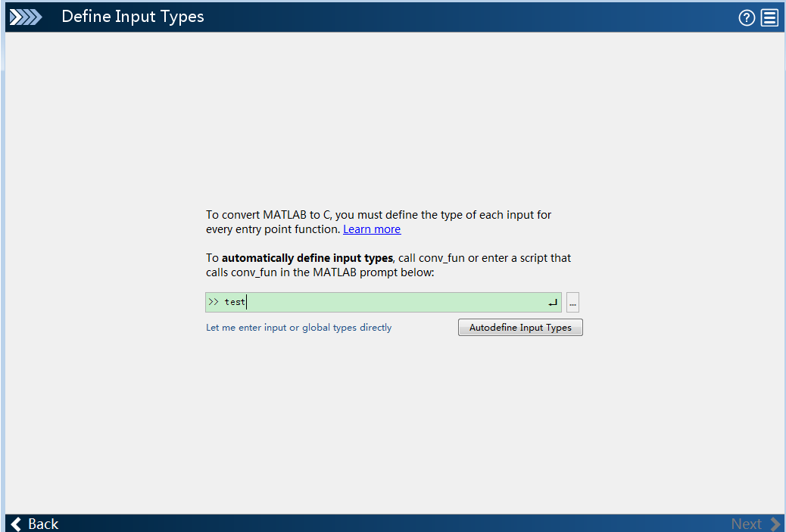Click the Learn more link
This screenshot has height=532, width=786.
[x=372, y=229]
